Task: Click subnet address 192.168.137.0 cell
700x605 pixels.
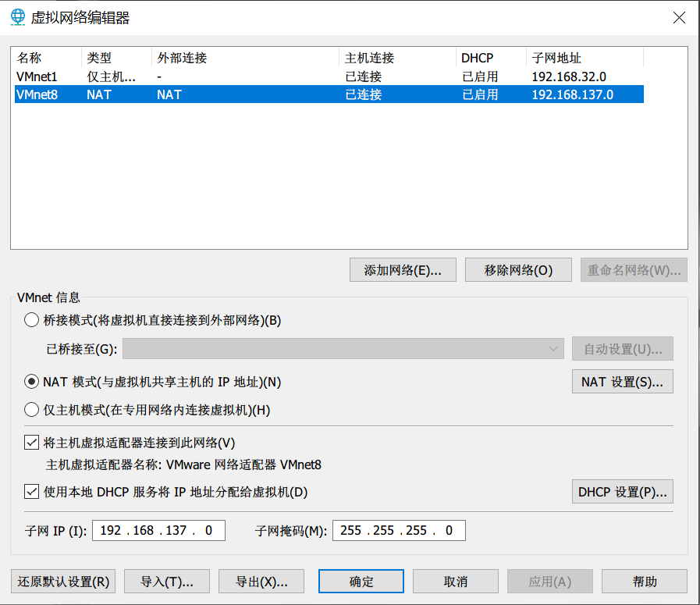Action: [572, 94]
